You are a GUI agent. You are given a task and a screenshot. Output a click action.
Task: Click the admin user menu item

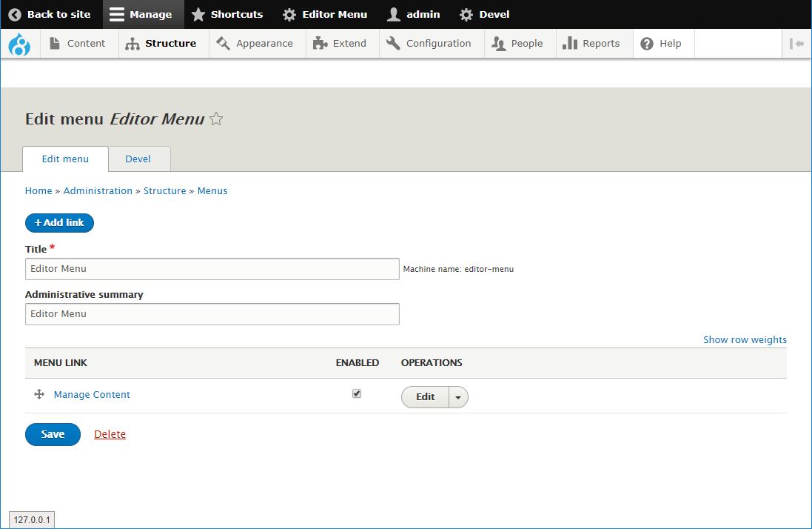412,13
